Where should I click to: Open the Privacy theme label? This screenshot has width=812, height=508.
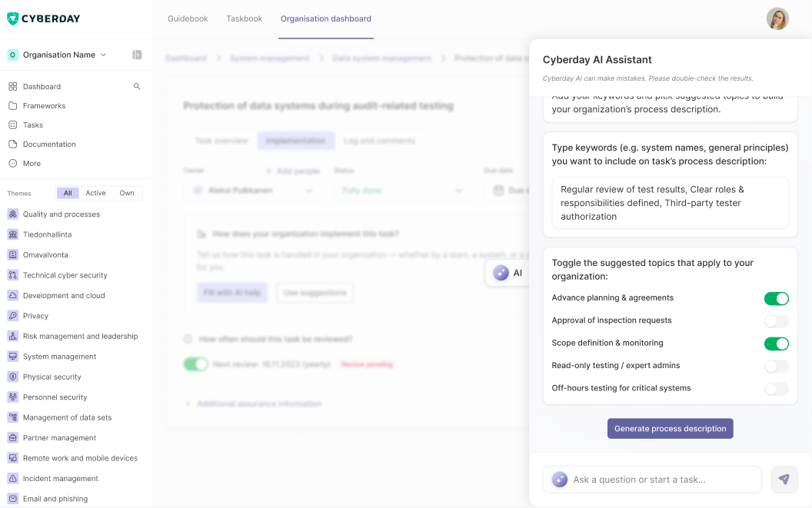[x=35, y=316]
